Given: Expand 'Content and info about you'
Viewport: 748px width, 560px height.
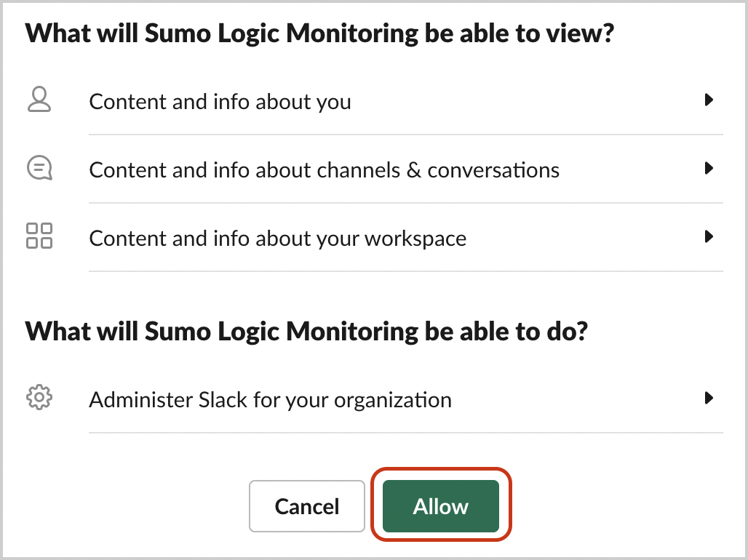Looking at the screenshot, I should click(x=709, y=100).
